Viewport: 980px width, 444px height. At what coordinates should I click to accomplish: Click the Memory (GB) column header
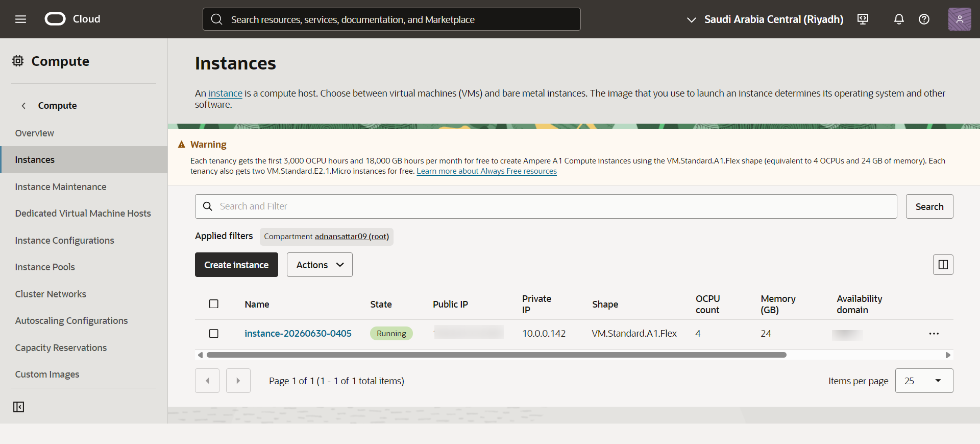(778, 305)
